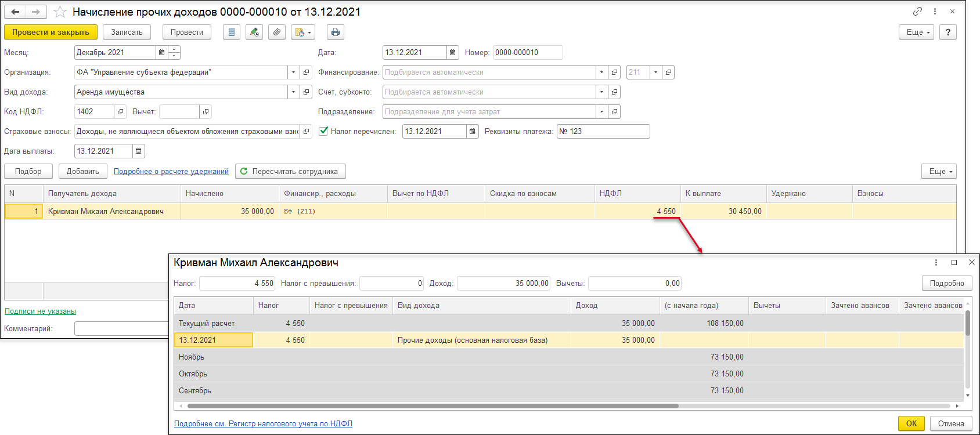This screenshot has height=435, width=980.
Task: Open Подразделение record icon
Action: point(614,112)
